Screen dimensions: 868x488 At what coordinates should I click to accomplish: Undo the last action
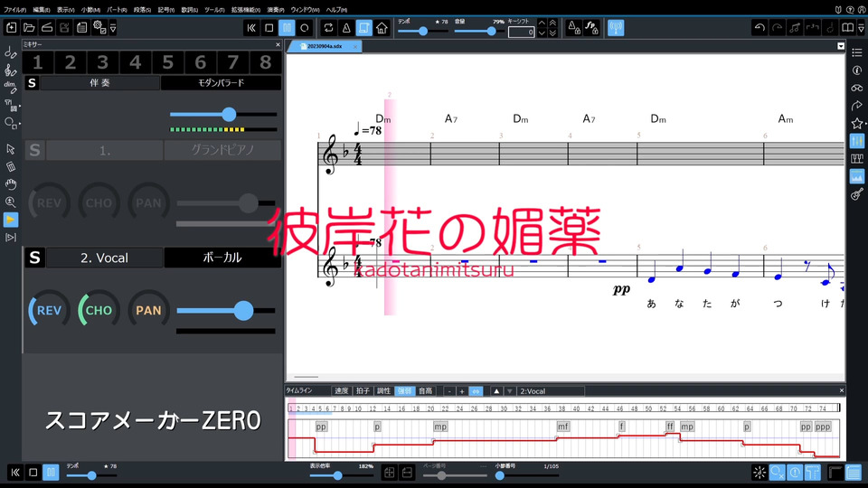759,27
